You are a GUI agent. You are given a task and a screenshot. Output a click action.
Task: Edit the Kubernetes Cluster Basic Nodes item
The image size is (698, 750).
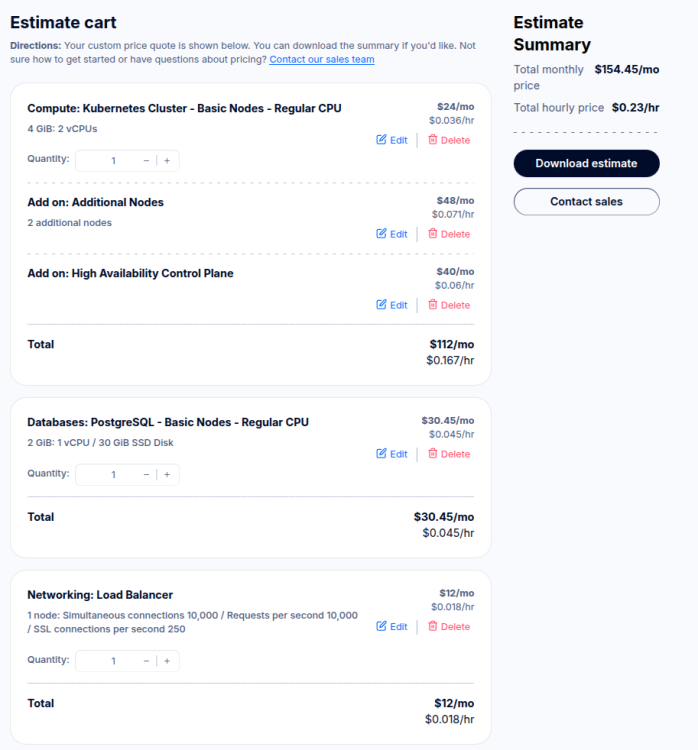pos(392,140)
